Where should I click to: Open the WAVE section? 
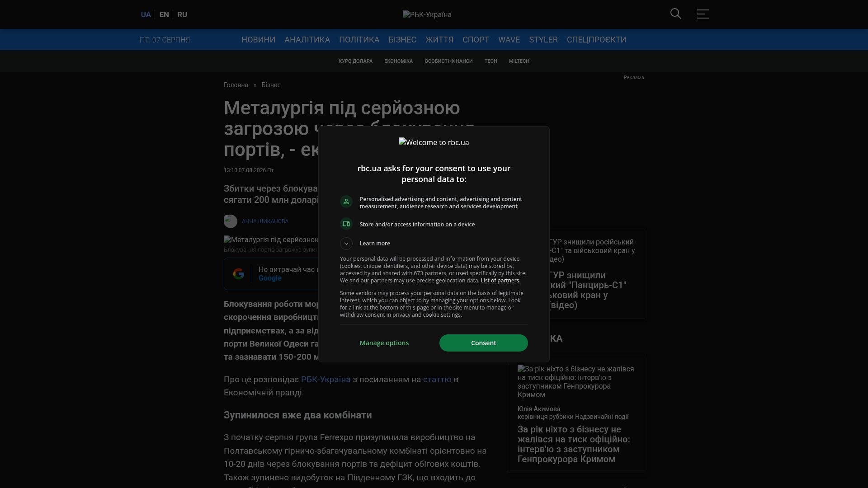tap(509, 40)
